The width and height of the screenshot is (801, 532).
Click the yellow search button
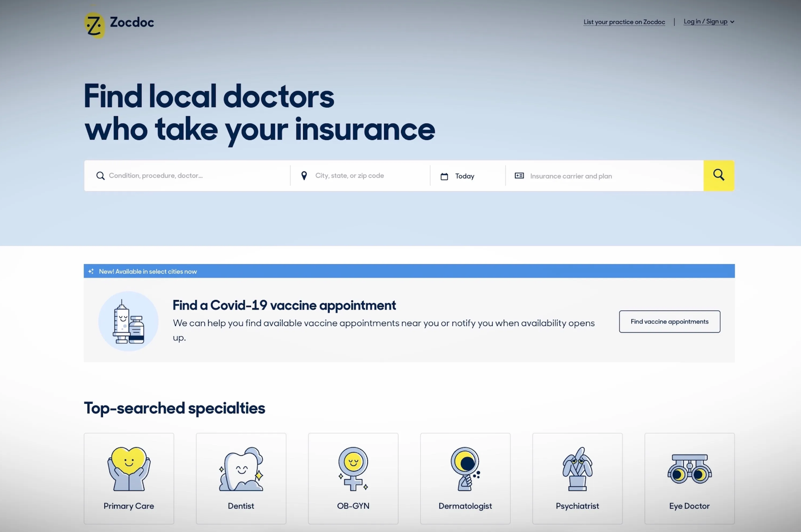(719, 176)
